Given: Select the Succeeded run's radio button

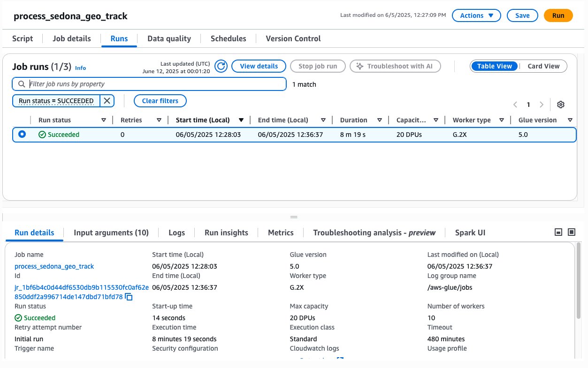Looking at the screenshot, I should [21, 134].
